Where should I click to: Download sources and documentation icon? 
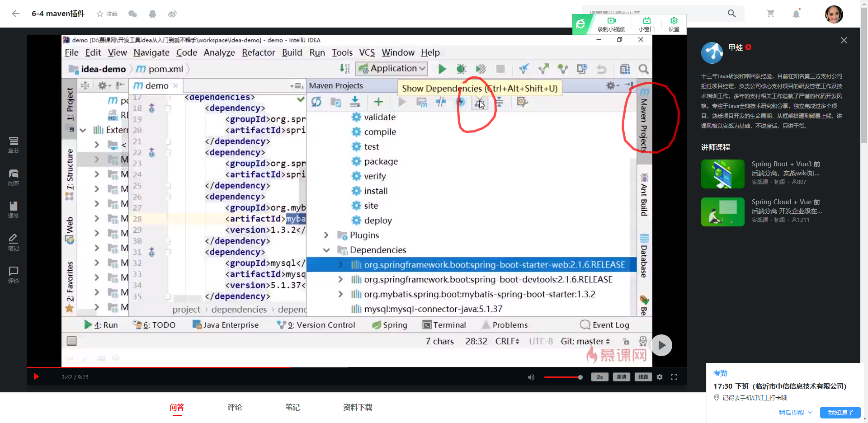pyautogui.click(x=355, y=102)
